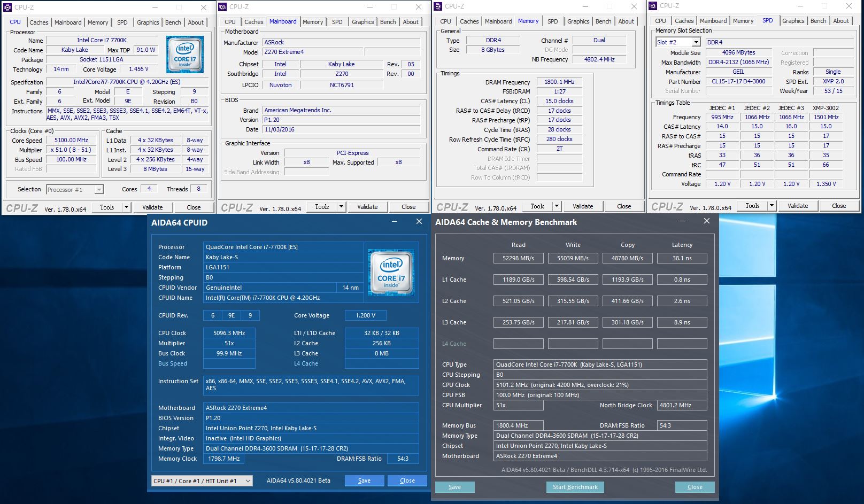This screenshot has width=864, height=504.
Task: Click the L3 Cache Latency 8.9 ns value
Action: 682,322
